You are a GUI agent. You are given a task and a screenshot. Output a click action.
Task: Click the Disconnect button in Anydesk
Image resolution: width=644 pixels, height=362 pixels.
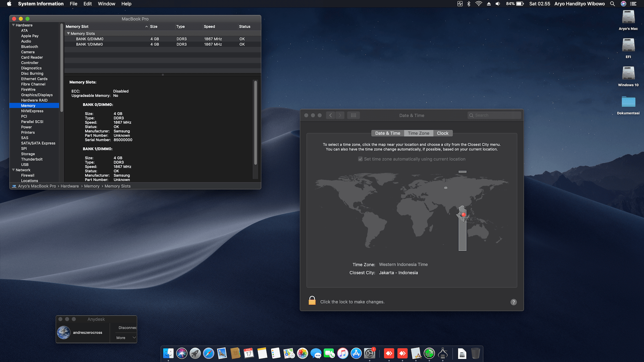(127, 327)
